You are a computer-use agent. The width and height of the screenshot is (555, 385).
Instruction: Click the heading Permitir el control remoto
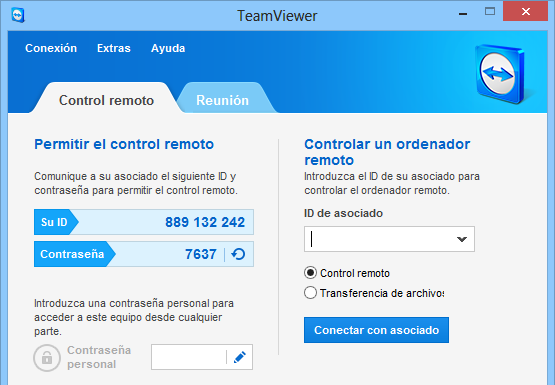(x=124, y=144)
